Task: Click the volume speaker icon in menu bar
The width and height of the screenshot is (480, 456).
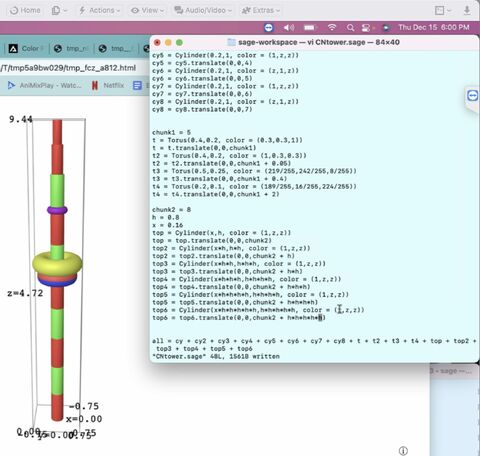Action: [289, 27]
